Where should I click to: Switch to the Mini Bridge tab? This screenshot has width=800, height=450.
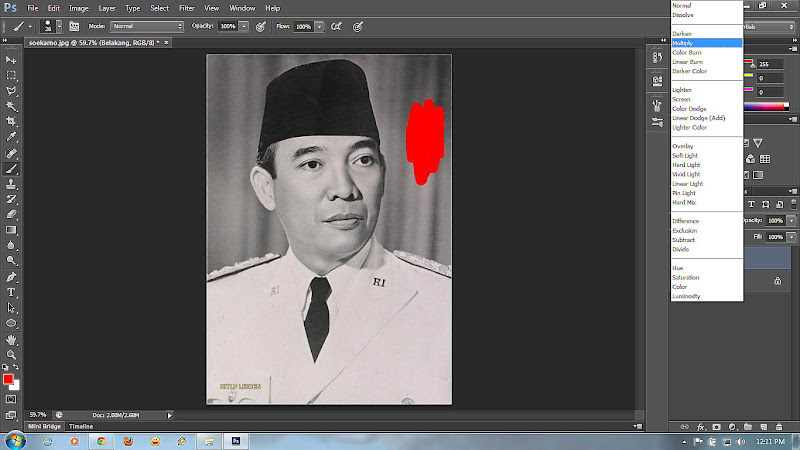[44, 427]
